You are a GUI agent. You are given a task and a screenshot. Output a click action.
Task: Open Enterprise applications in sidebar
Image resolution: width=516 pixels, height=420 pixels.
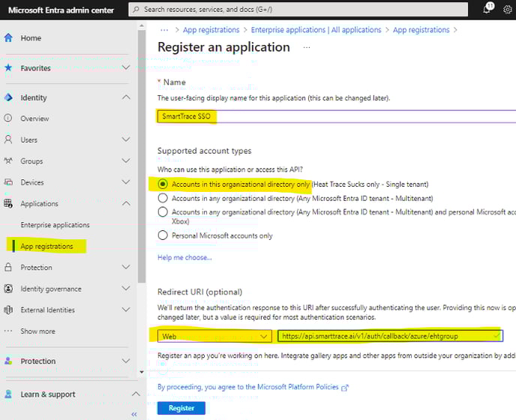click(x=55, y=225)
